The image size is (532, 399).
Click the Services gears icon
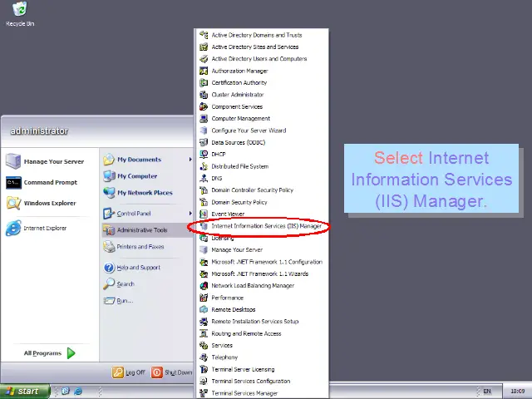204,346
